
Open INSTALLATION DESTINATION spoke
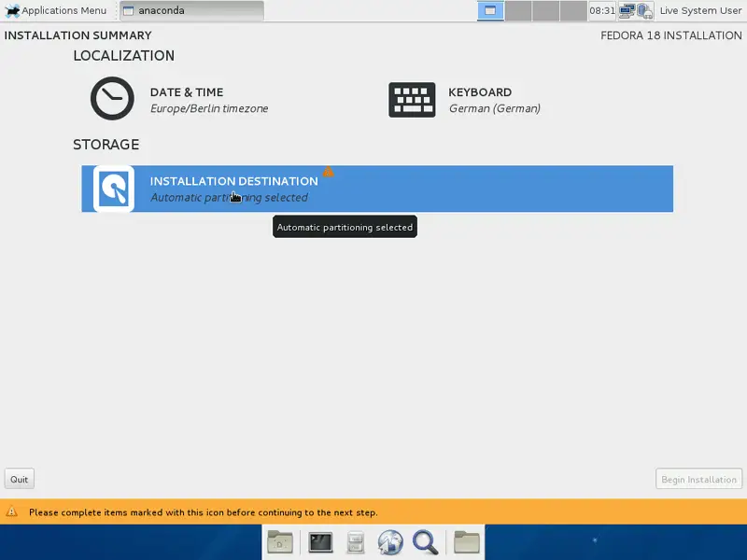(x=377, y=189)
